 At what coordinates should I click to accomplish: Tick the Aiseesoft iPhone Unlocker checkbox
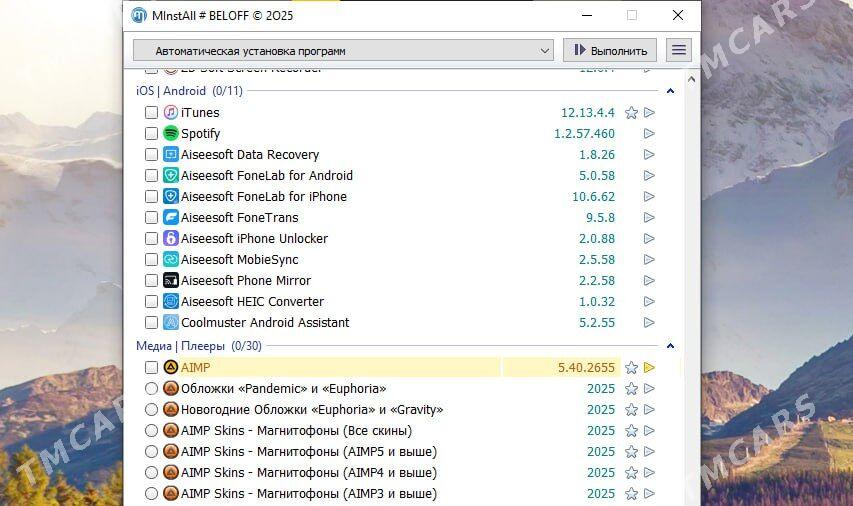coord(151,238)
